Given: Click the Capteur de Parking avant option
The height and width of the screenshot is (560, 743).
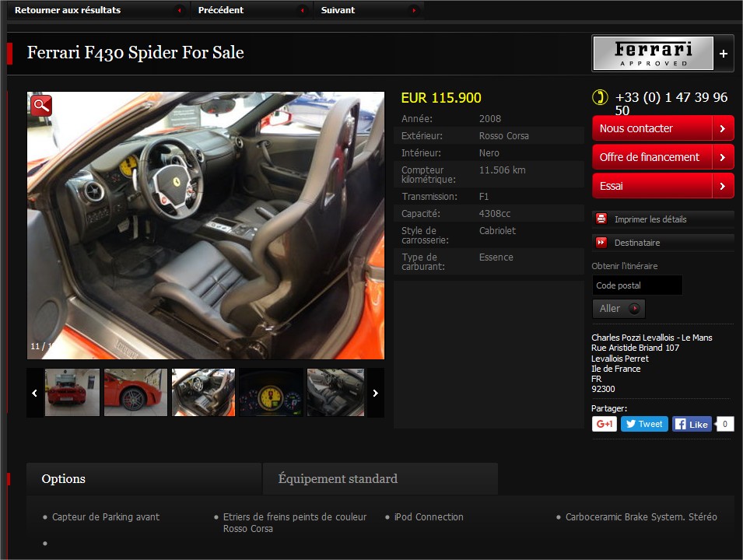Looking at the screenshot, I should 106,517.
